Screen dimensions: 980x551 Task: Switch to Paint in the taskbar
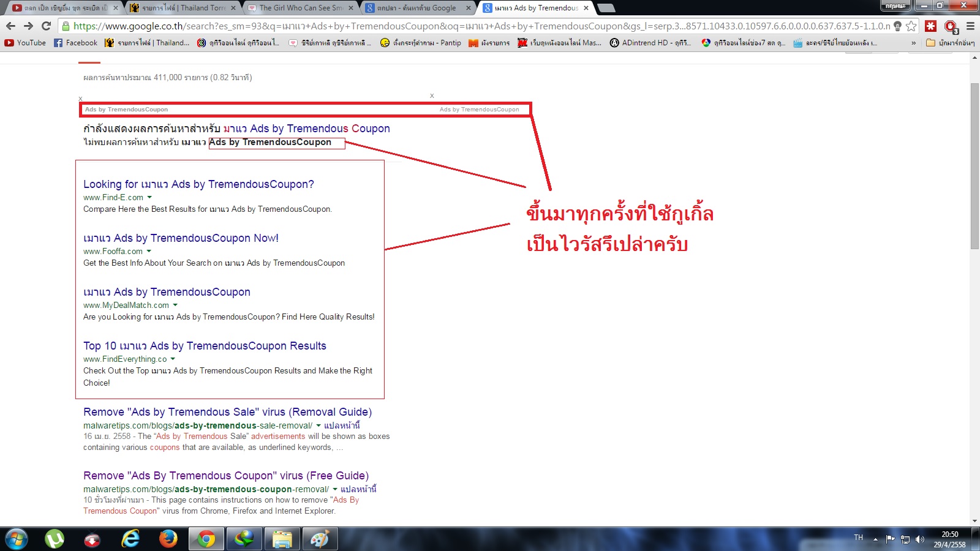click(320, 539)
